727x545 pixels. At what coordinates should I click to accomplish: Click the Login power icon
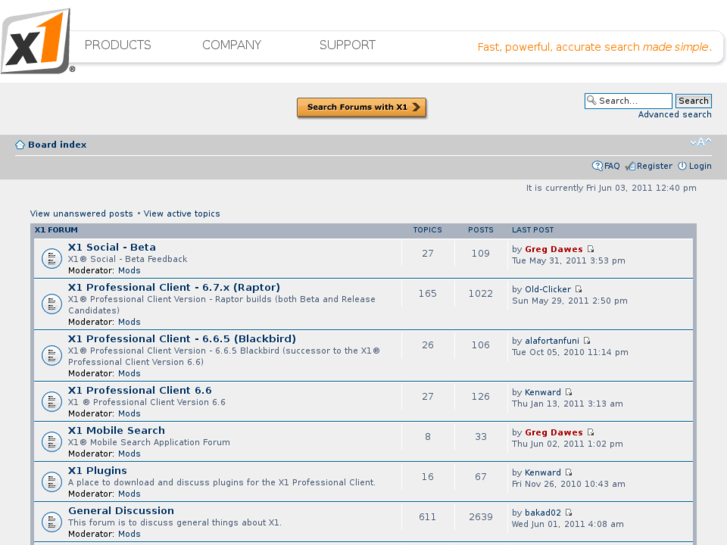[682, 166]
